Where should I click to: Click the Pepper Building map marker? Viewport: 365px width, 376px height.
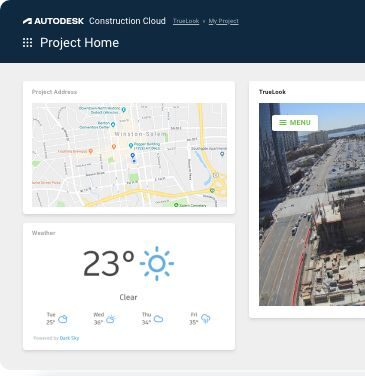[131, 145]
